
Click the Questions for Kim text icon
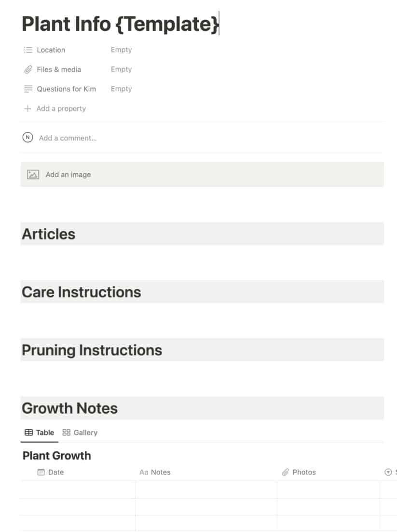(x=28, y=89)
